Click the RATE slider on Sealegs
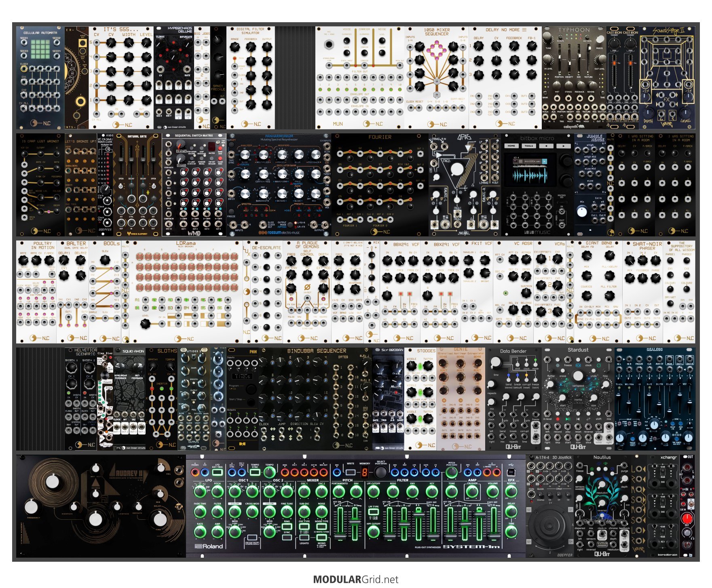712x588 pixels. click(649, 395)
